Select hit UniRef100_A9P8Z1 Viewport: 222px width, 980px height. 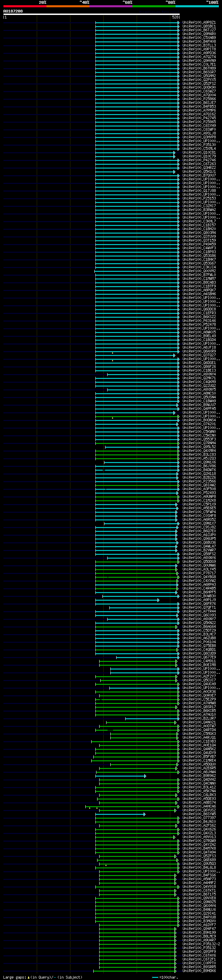click(199, 23)
